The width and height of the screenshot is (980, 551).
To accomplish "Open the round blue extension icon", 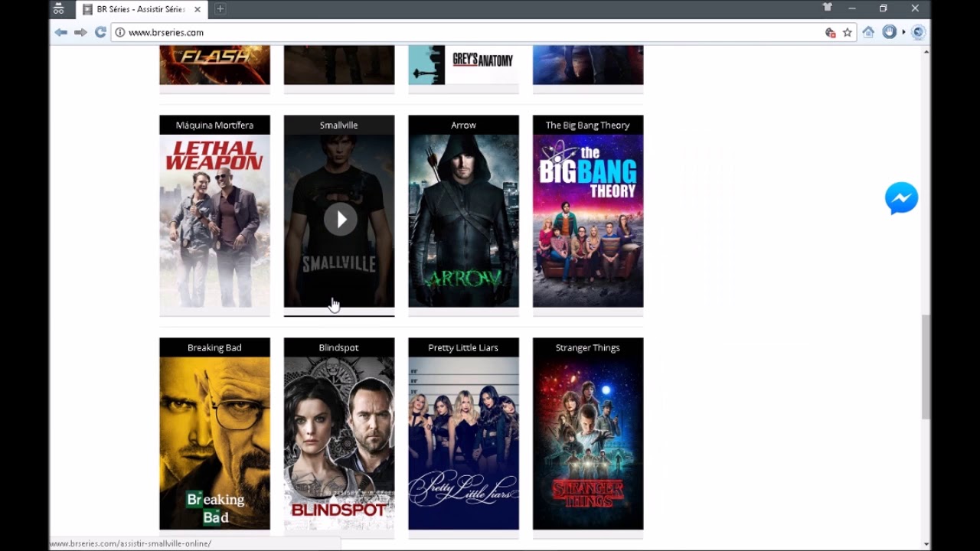I will [x=889, y=32].
